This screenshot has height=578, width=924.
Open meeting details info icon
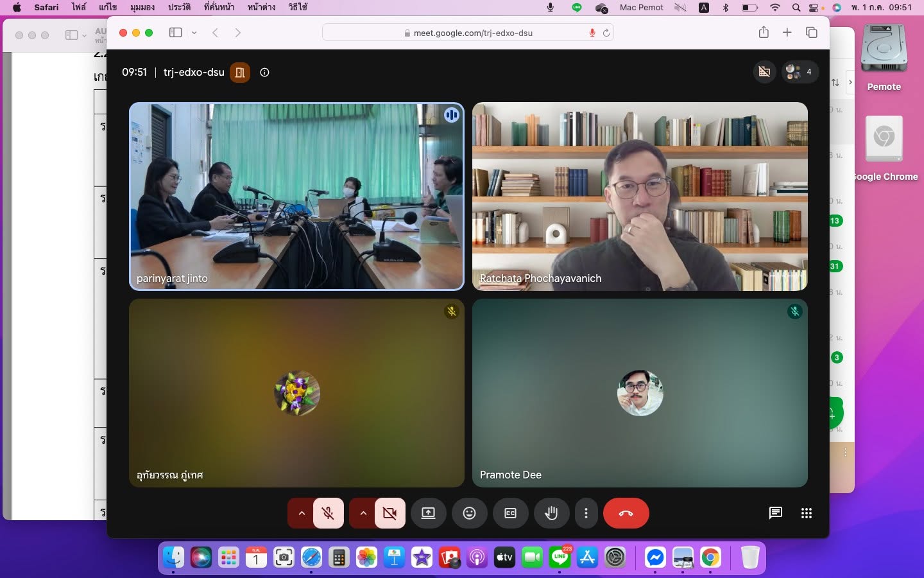[264, 72]
